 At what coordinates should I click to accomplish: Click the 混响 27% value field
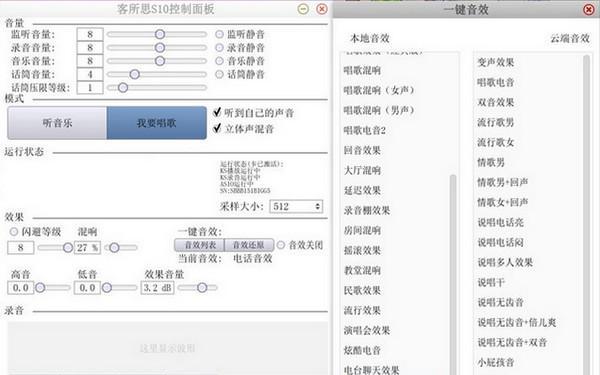coord(88,248)
